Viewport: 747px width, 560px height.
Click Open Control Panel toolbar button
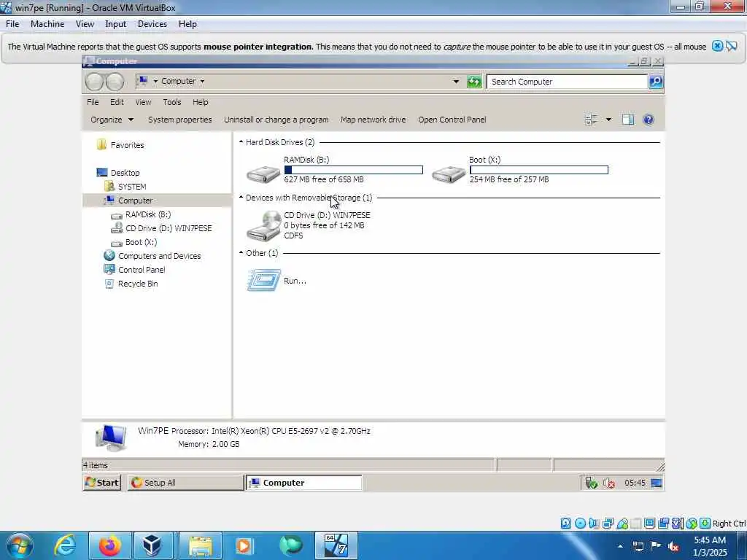(452, 120)
